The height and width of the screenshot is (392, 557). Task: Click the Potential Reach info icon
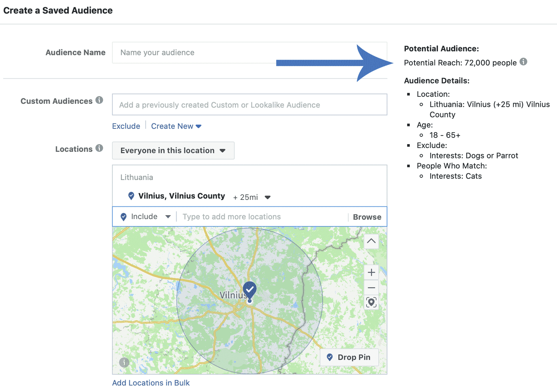coord(523,62)
